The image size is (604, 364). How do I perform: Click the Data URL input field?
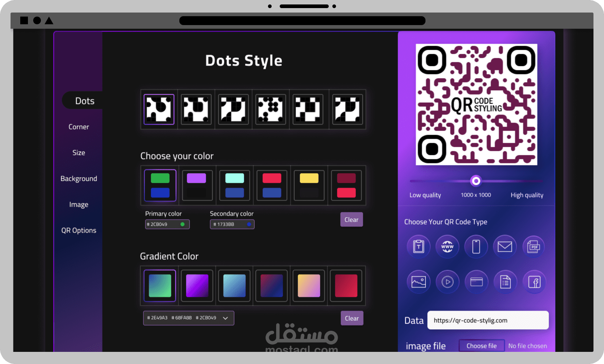pyautogui.click(x=488, y=320)
